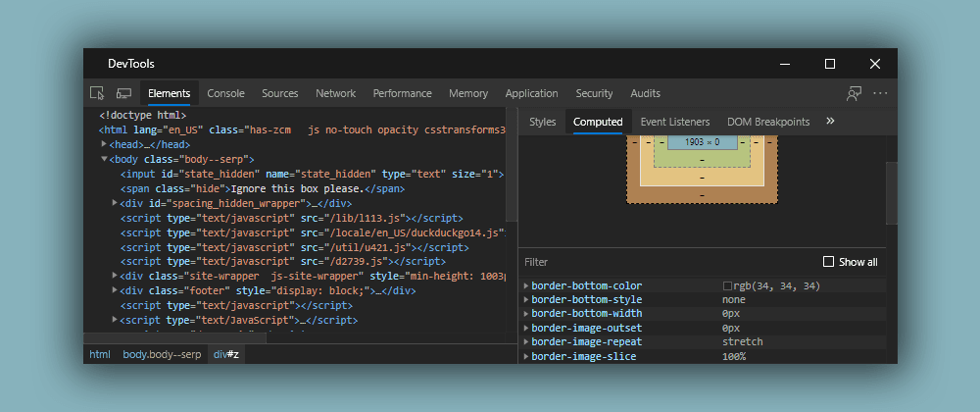
Task: Go to the Network tab
Action: click(335, 93)
